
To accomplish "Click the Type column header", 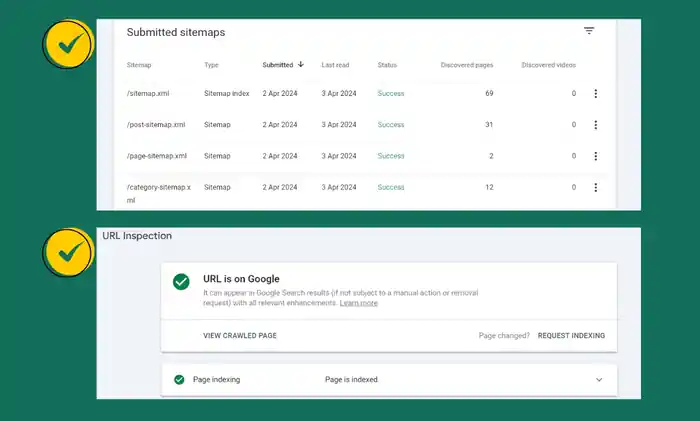I will pyautogui.click(x=211, y=65).
